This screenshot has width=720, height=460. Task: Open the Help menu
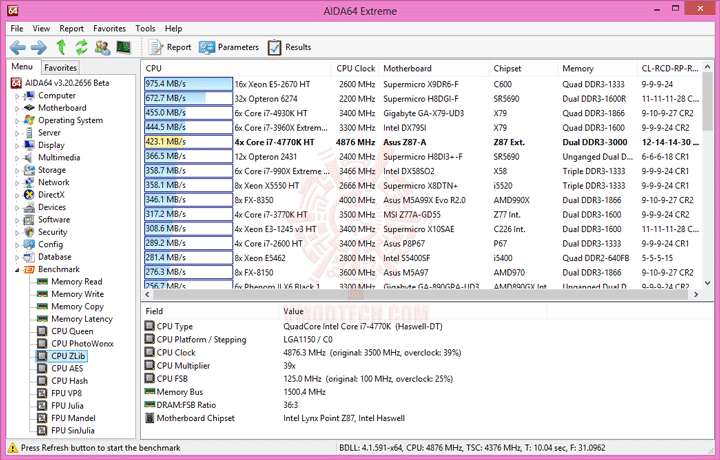point(174,28)
